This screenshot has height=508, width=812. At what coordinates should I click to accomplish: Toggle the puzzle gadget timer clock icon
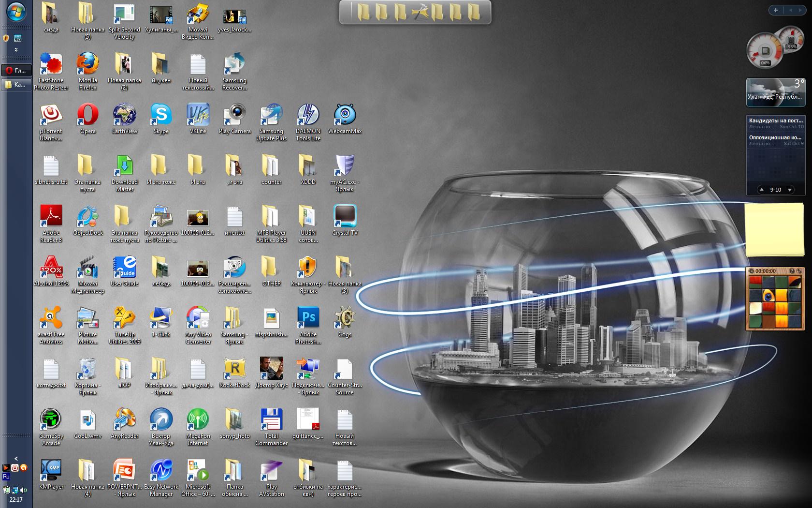(752, 271)
